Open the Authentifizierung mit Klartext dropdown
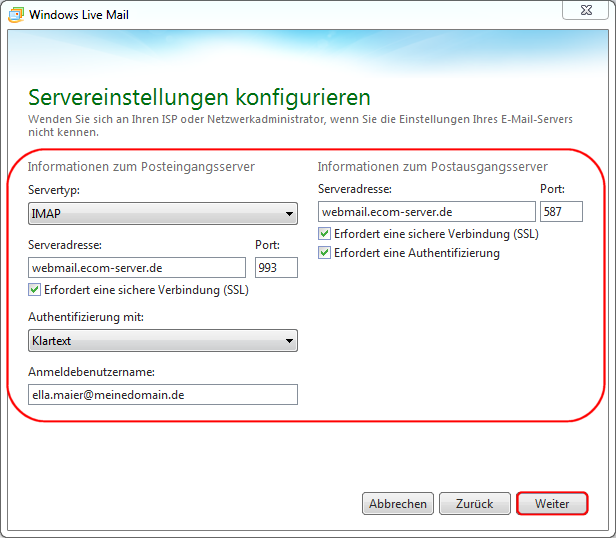 pos(163,340)
